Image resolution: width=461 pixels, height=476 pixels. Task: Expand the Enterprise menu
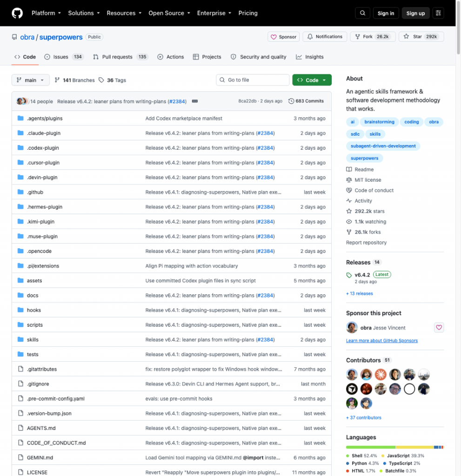(214, 13)
